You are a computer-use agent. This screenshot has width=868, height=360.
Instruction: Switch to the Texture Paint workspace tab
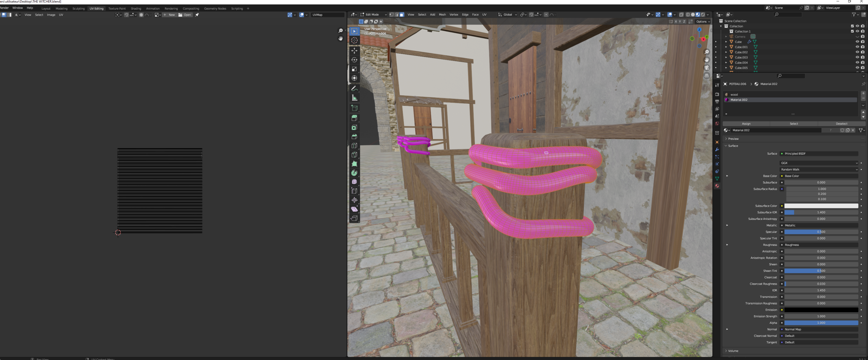117,9
